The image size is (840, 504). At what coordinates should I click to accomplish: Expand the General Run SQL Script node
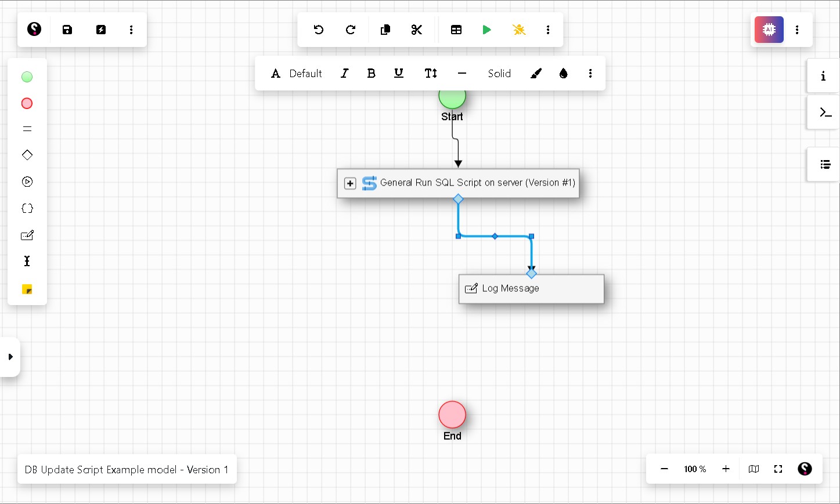click(x=350, y=183)
